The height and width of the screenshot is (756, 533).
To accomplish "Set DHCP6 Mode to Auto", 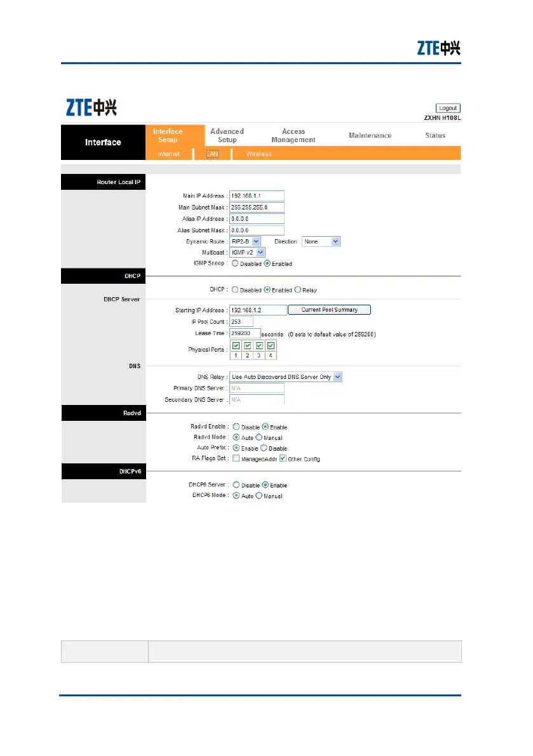I will (236, 496).
